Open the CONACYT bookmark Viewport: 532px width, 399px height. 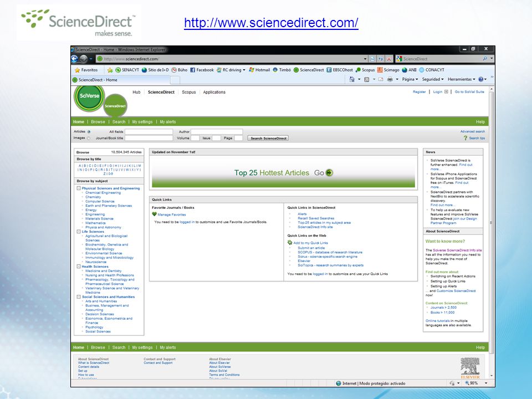(x=432, y=70)
